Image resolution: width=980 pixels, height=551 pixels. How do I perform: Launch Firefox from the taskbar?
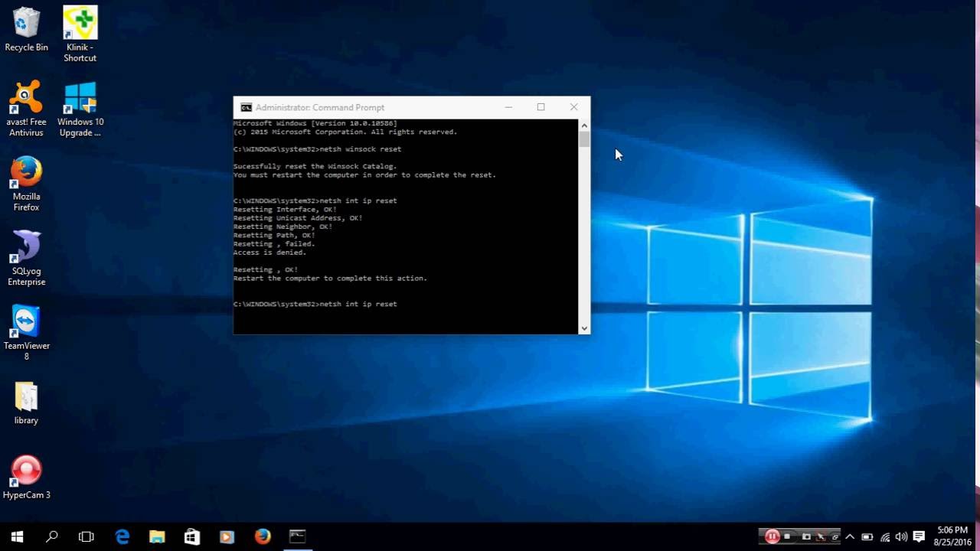(x=262, y=536)
